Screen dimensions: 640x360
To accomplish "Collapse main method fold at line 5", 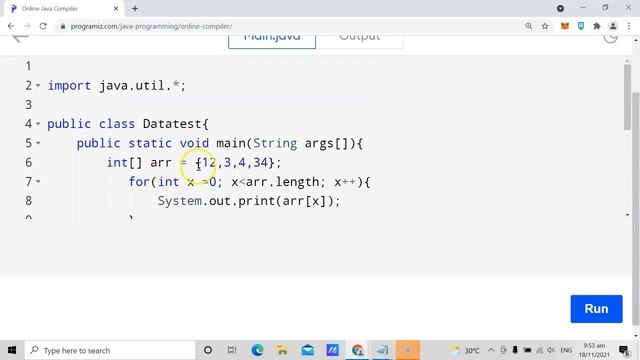I will (38, 143).
